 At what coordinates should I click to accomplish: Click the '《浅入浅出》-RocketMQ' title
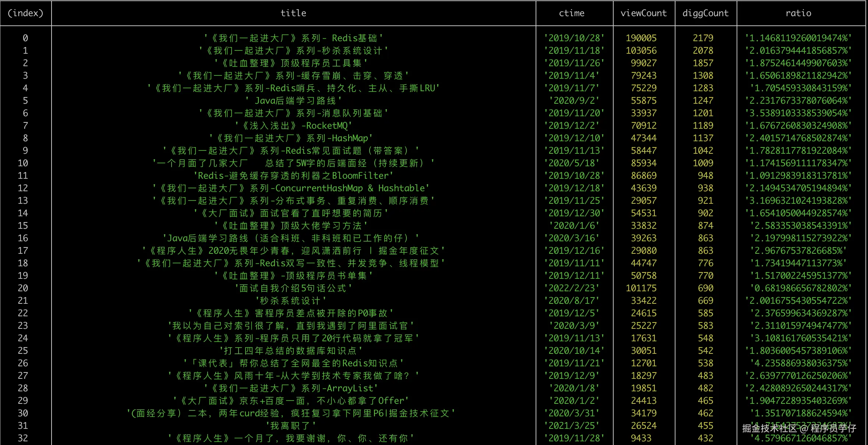(293, 126)
